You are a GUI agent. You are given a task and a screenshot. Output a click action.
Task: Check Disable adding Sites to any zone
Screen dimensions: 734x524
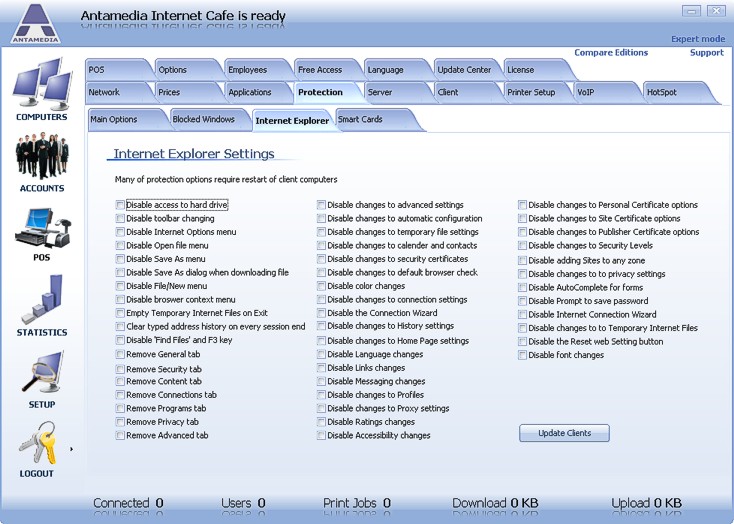click(x=522, y=260)
